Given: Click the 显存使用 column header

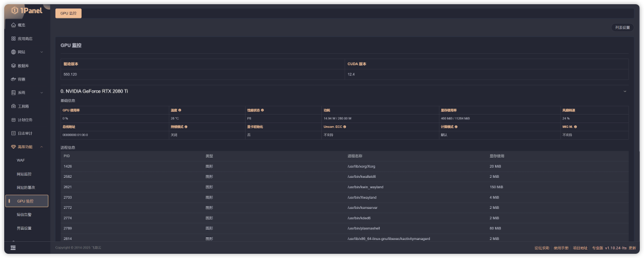Looking at the screenshot, I should [x=497, y=156].
